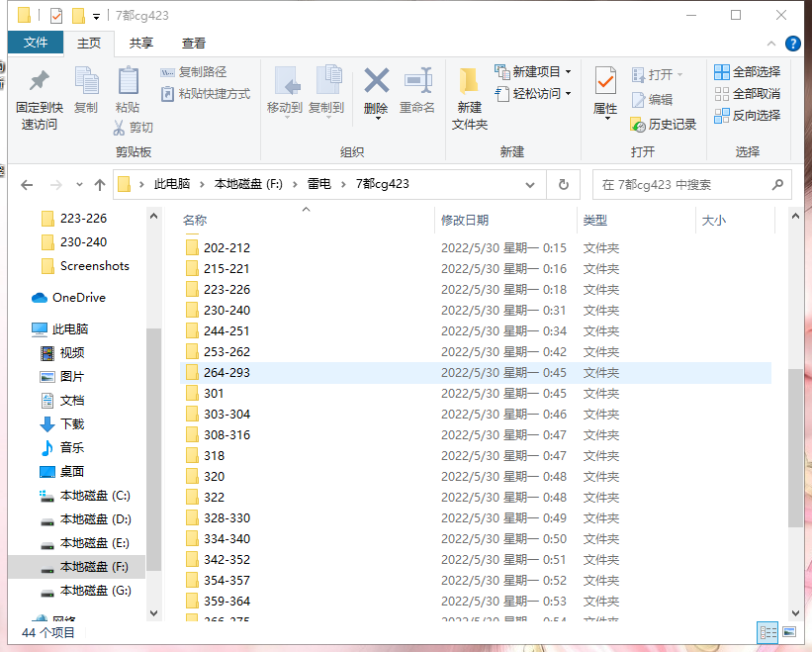Switch to details view in status bar
The image size is (812, 652).
[767, 632]
